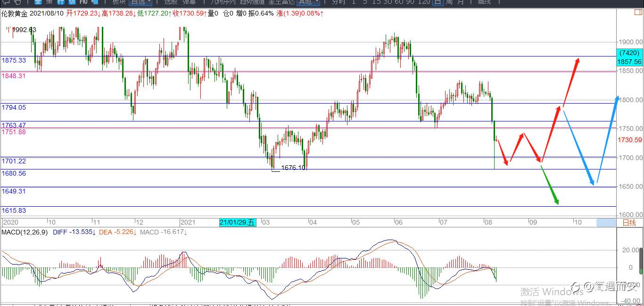Open the 选股 menu
Viewport: 644px width, 306px height.
point(170,2)
